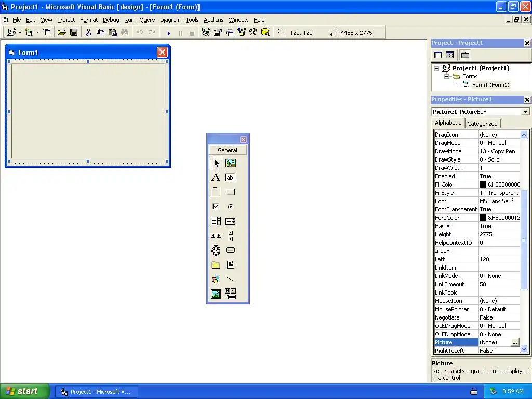Open the Project menu
Screen dimensions: 532x399
click(66, 20)
